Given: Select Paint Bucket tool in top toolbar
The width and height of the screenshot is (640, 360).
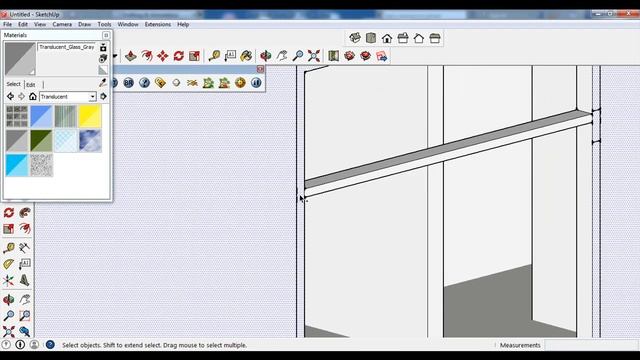Looking at the screenshot, I should pos(246,56).
